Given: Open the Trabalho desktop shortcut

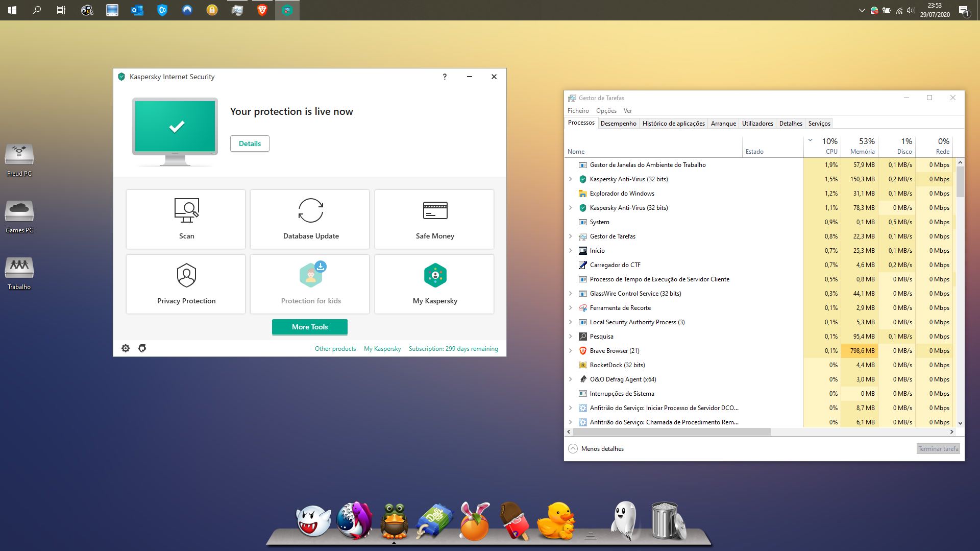Looking at the screenshot, I should click(19, 273).
